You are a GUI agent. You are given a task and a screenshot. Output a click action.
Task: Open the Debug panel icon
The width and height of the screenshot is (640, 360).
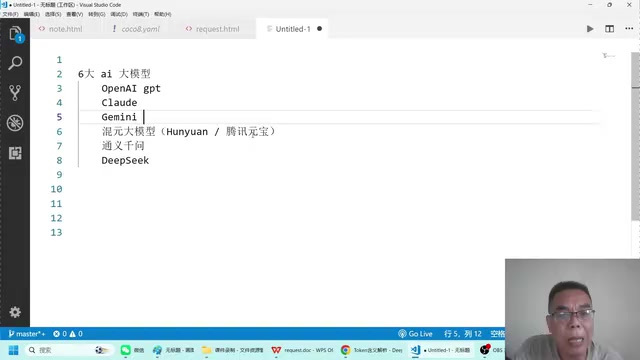[15, 123]
